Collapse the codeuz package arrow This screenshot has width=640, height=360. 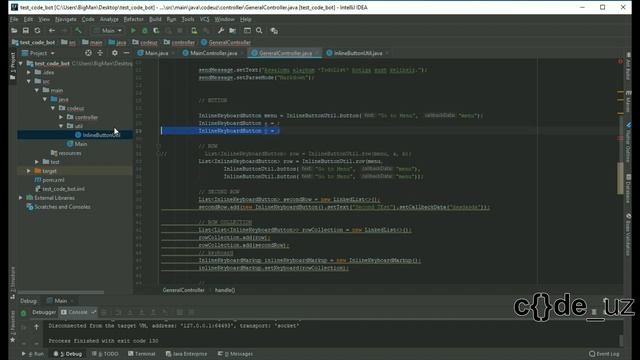[x=53, y=109]
